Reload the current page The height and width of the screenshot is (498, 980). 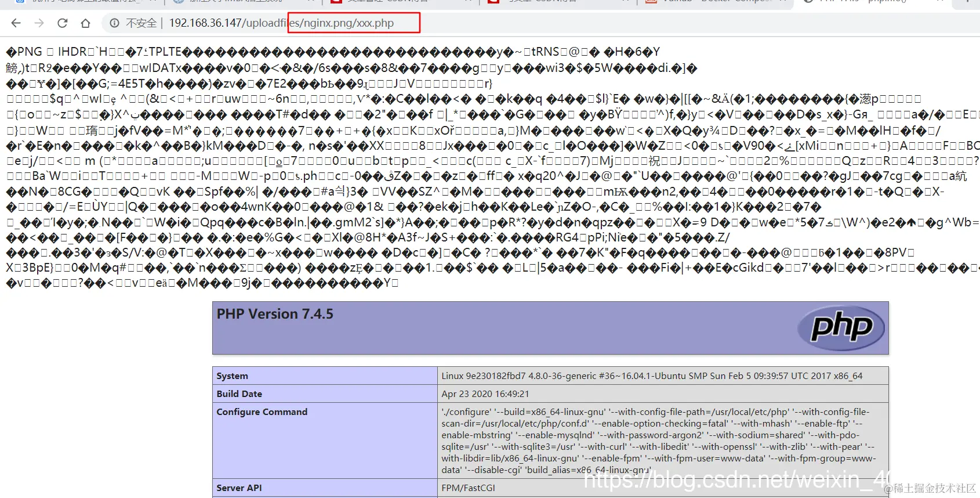coord(63,23)
